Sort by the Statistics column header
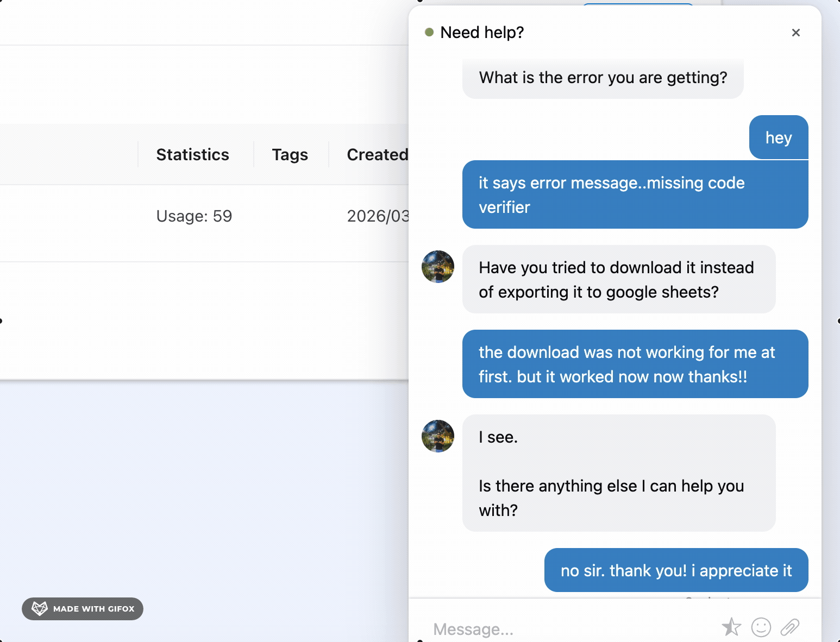This screenshot has width=840, height=642. pyautogui.click(x=192, y=154)
